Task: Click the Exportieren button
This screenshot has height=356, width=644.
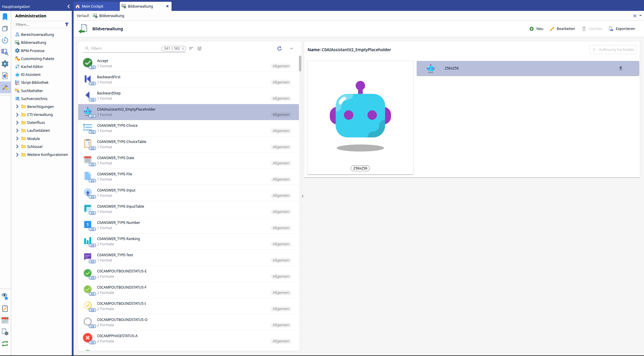Action: click(622, 29)
